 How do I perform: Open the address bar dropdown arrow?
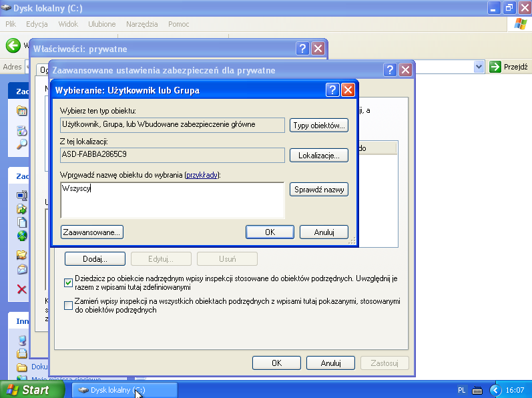pos(479,67)
